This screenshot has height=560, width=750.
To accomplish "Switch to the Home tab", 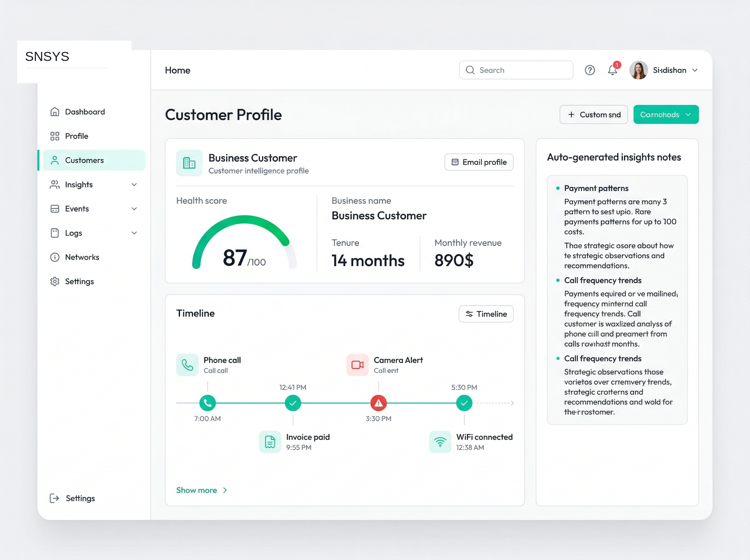I will (177, 70).
